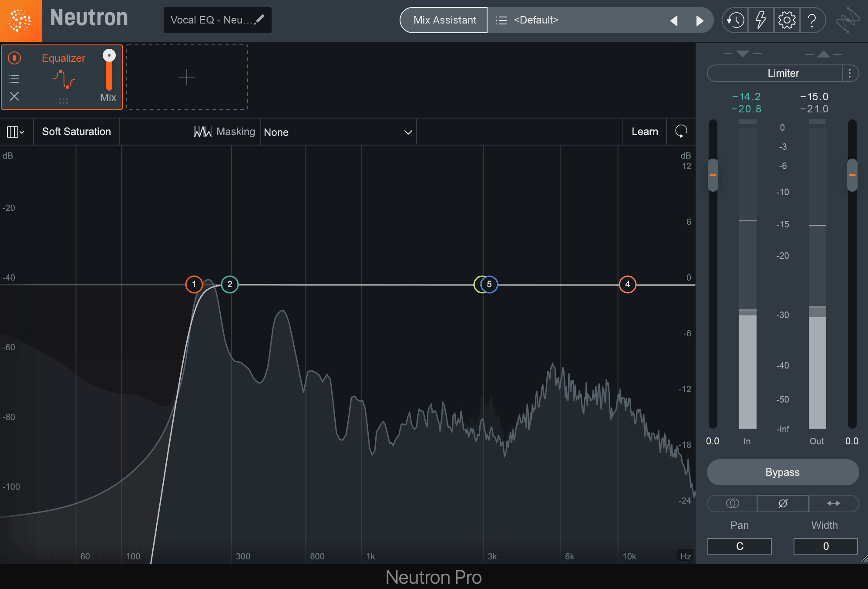This screenshot has height=589, width=868.
Task: Click the Pan value field showing C
Action: [x=740, y=546]
